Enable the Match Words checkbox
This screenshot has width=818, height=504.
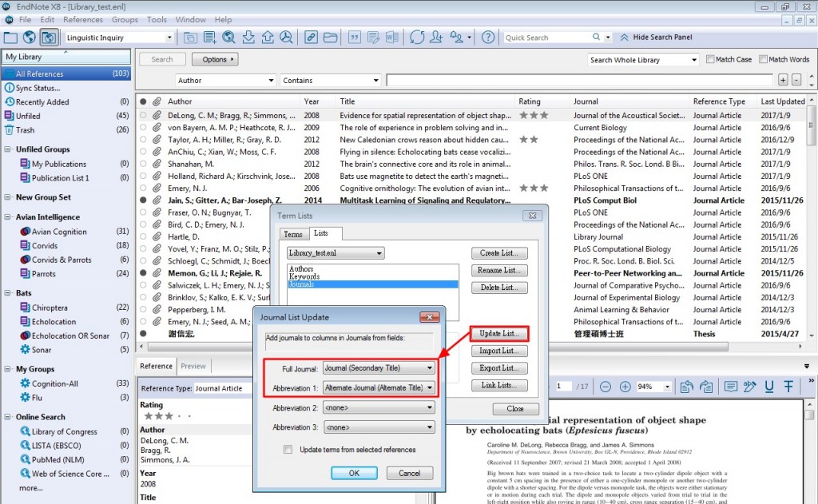[x=763, y=59]
